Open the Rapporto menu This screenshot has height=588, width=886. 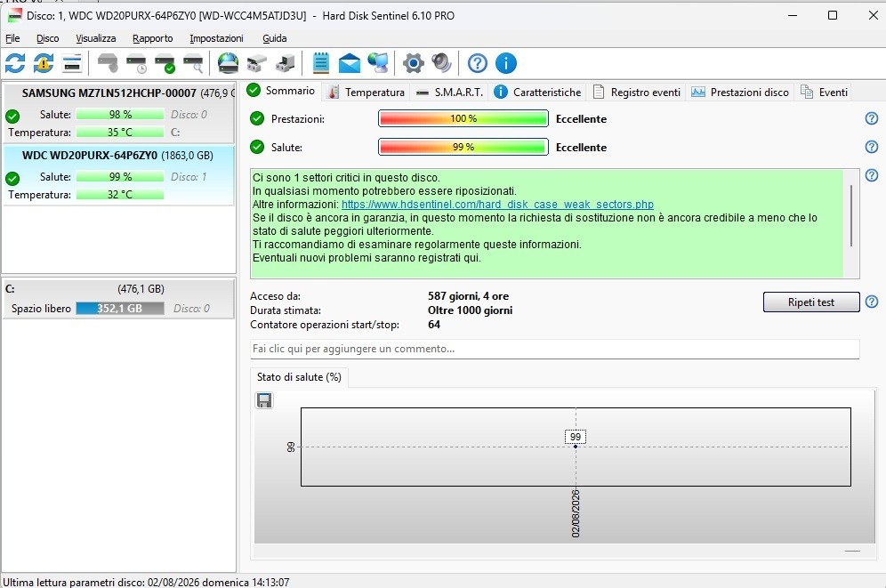pyautogui.click(x=153, y=38)
